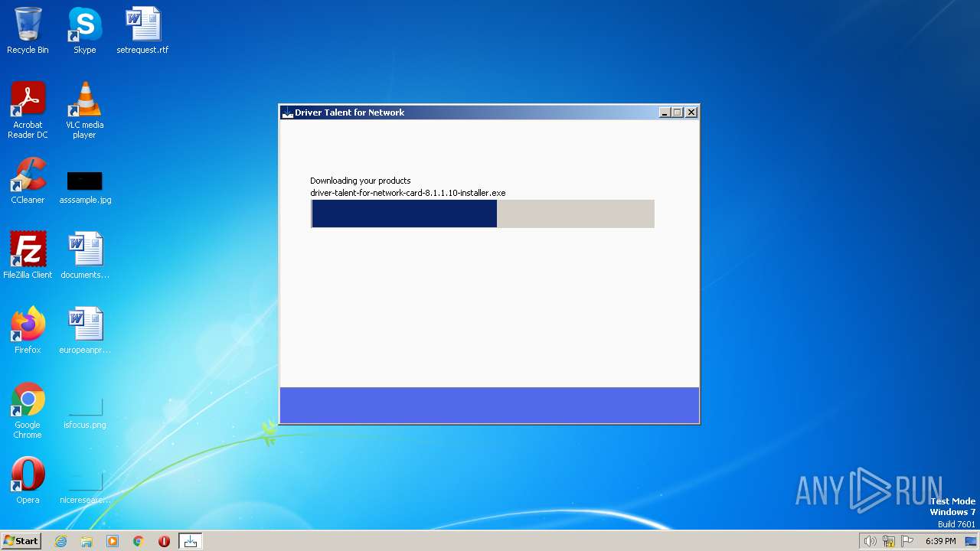Open Action Center flag tray icon
This screenshot has height=551, width=980.
[x=907, y=541]
